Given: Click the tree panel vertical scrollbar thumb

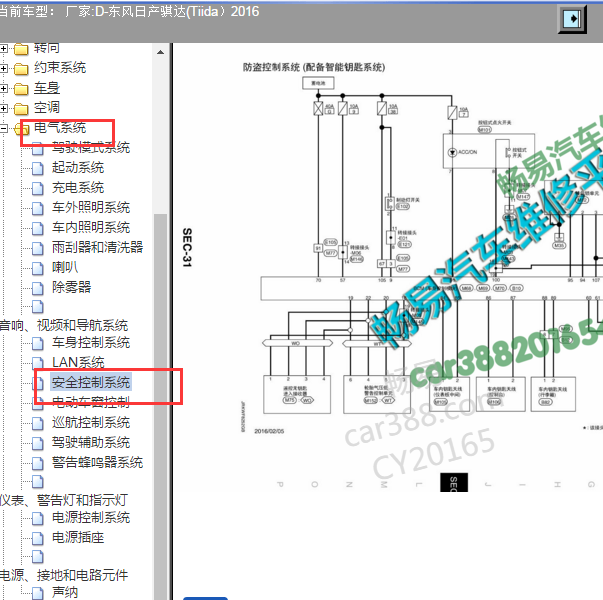Looking at the screenshot, I should coord(160,407).
